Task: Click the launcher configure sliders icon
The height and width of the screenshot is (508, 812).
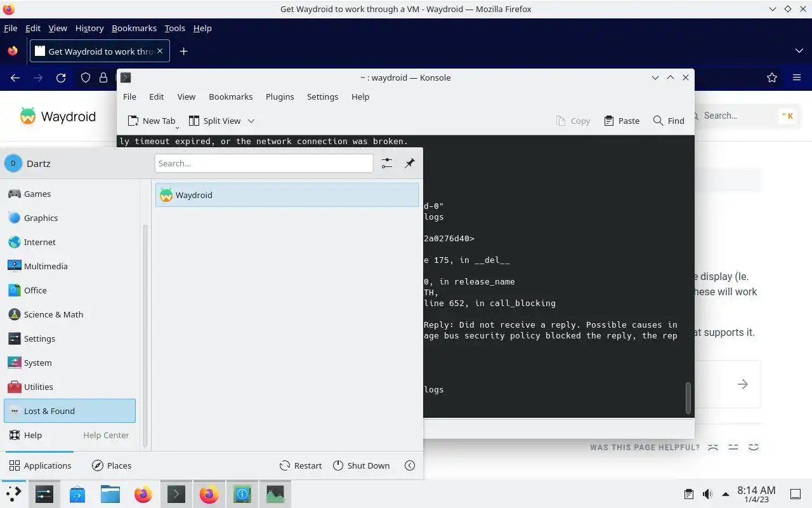Action: coord(387,163)
